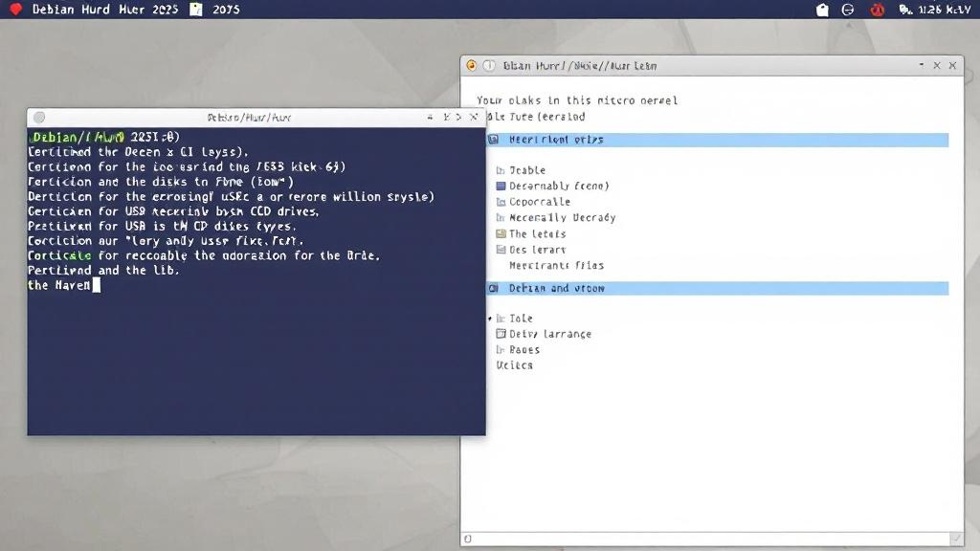Viewport: 980px width, 551px height.
Task: Toggle the box icon beside 'Detry larrange'
Action: pyautogui.click(x=501, y=334)
